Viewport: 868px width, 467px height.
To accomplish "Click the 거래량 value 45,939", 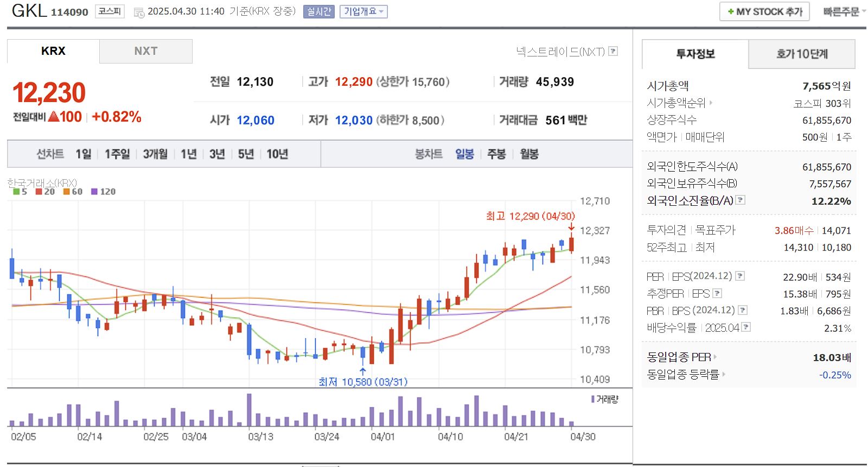I will [555, 82].
